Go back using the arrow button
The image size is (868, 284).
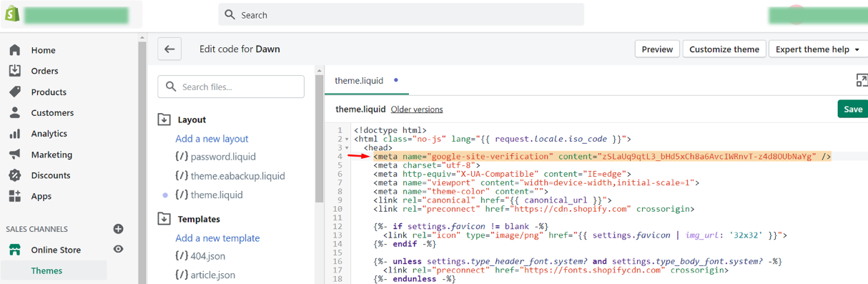[x=169, y=49]
